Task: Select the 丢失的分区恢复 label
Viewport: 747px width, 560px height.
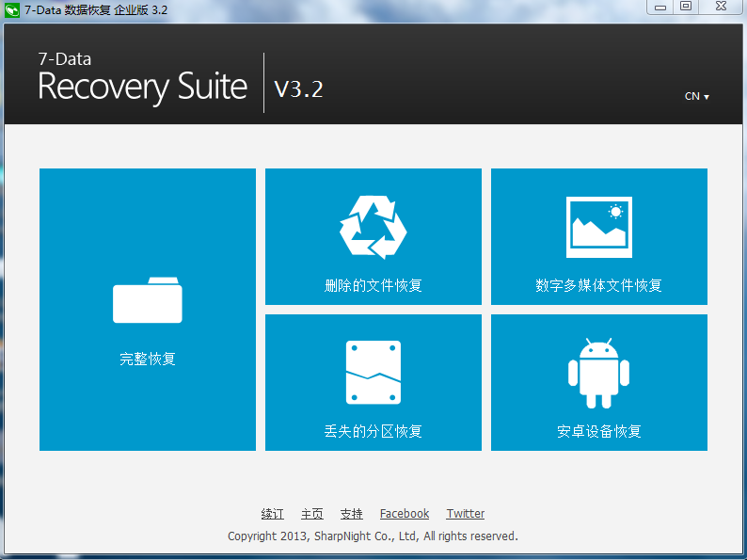Action: (373, 431)
